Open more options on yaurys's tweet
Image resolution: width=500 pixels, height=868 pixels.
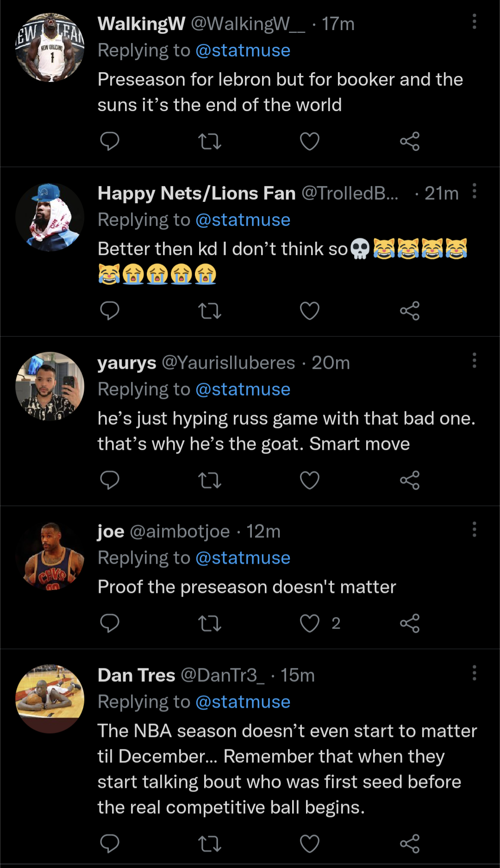474,360
